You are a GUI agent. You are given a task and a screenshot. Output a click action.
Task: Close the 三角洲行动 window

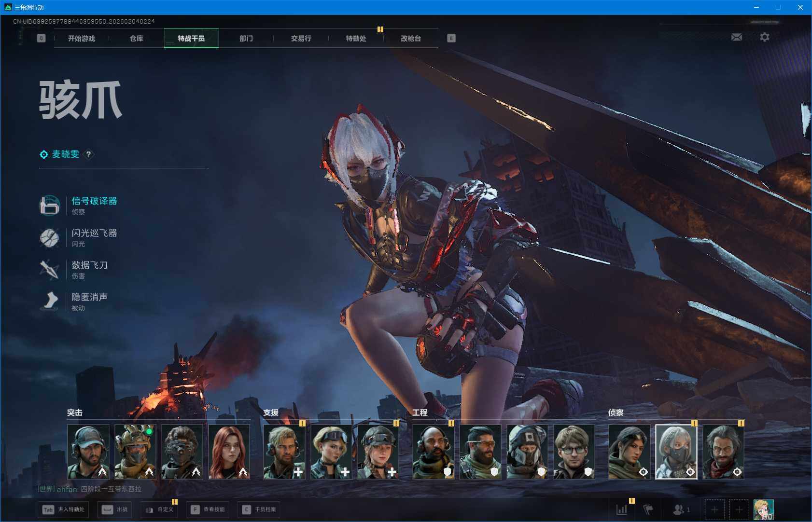(x=800, y=7)
